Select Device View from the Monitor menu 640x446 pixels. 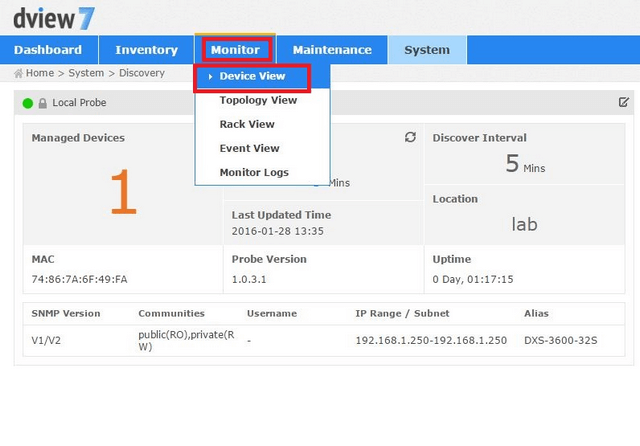click(252, 77)
